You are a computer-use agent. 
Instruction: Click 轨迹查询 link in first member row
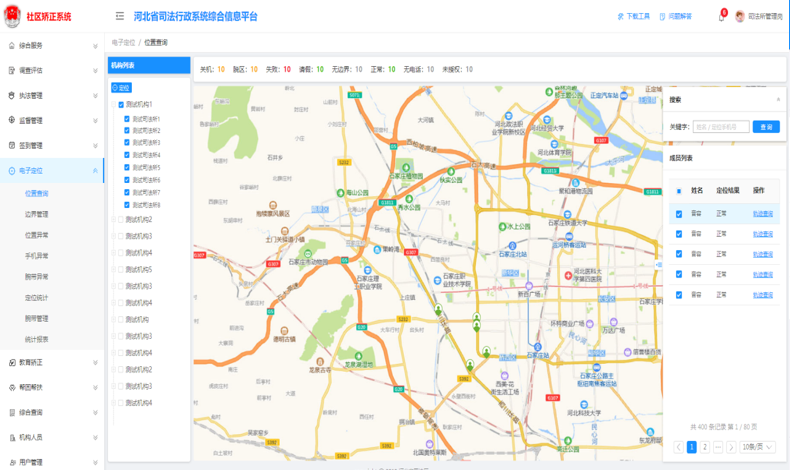coord(763,214)
